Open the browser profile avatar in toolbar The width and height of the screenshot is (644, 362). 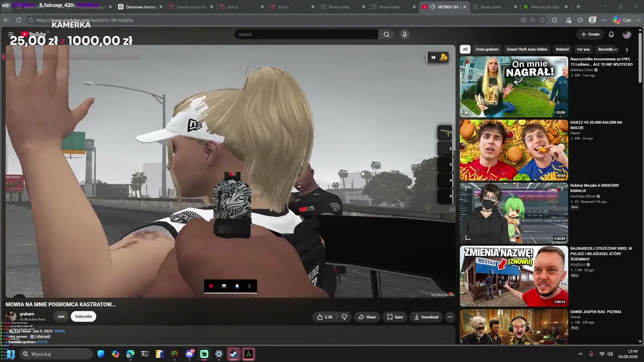pos(593,20)
